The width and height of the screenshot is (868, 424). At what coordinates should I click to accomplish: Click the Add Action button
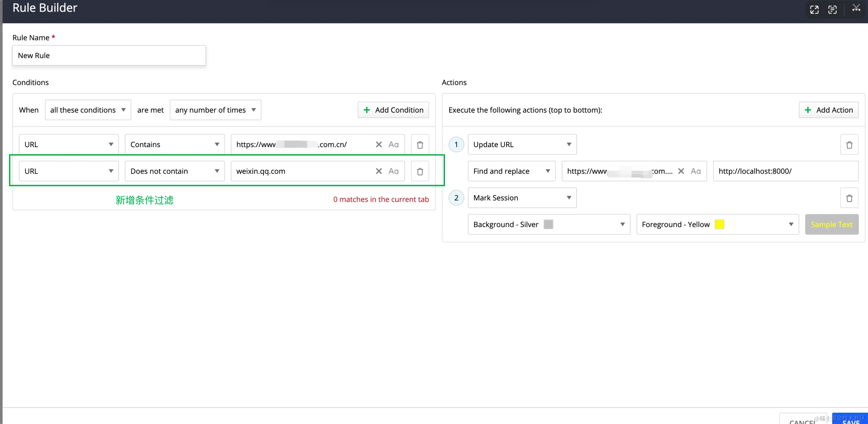click(828, 110)
